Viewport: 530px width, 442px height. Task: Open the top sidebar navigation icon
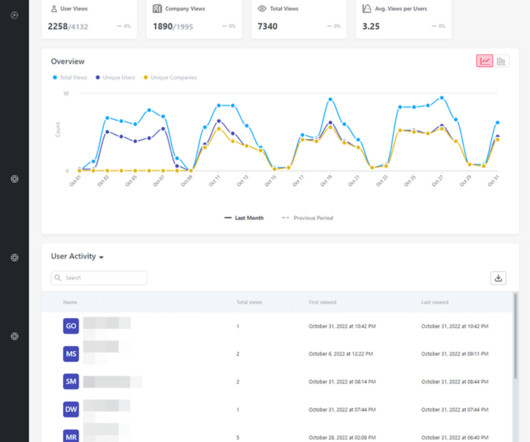pos(14,15)
